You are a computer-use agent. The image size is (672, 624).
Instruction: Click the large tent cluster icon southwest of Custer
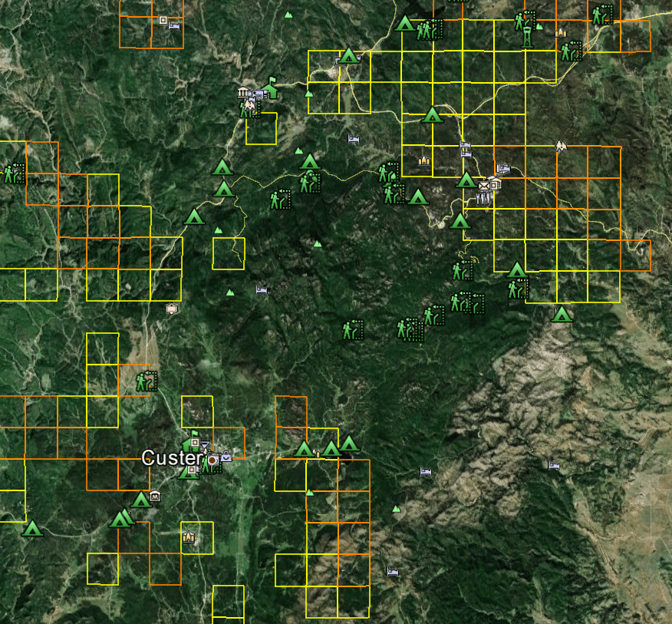[123, 519]
